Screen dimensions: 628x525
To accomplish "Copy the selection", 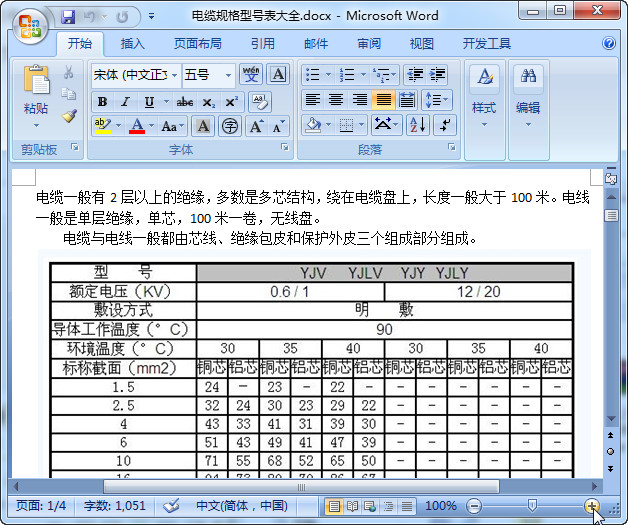I will [x=68, y=94].
